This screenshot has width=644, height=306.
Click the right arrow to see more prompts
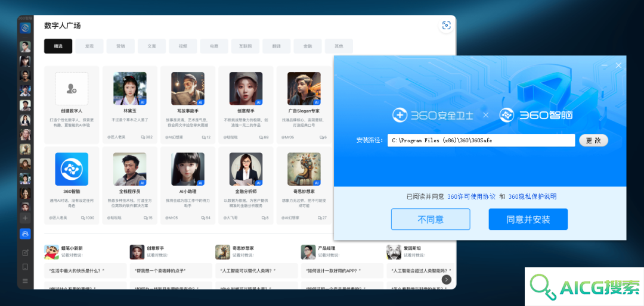coord(447,279)
